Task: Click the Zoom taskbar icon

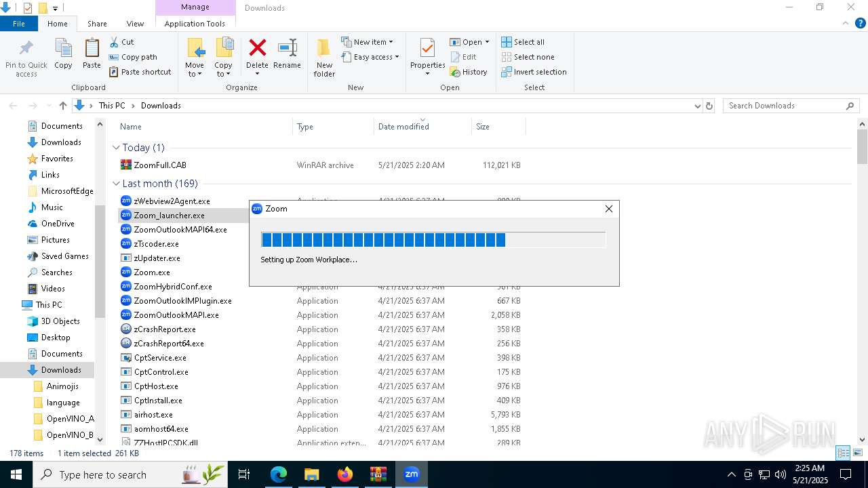Action: pyautogui.click(x=412, y=474)
